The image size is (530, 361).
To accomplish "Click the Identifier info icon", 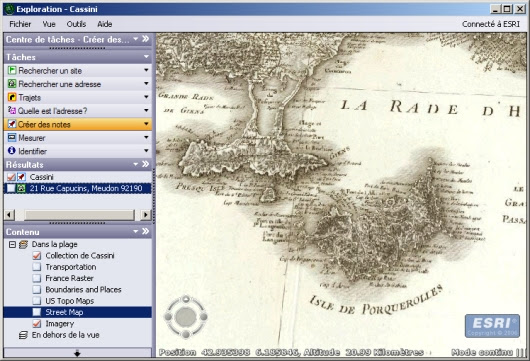I will tap(12, 151).
